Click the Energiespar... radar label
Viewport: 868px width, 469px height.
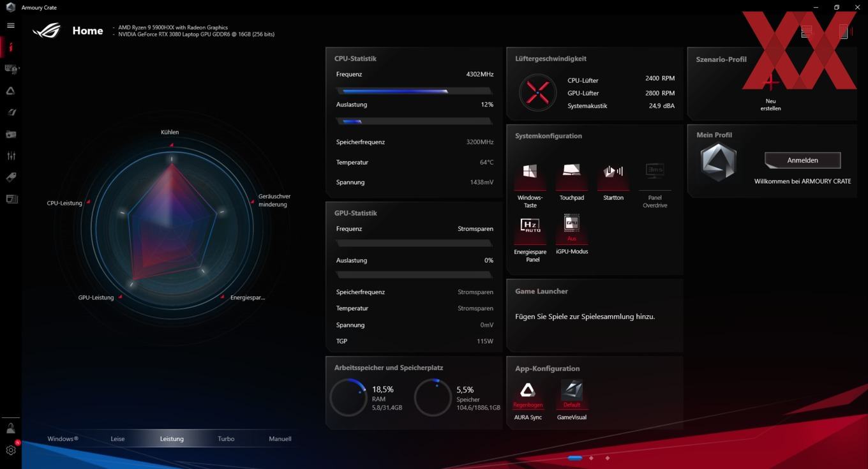click(248, 297)
